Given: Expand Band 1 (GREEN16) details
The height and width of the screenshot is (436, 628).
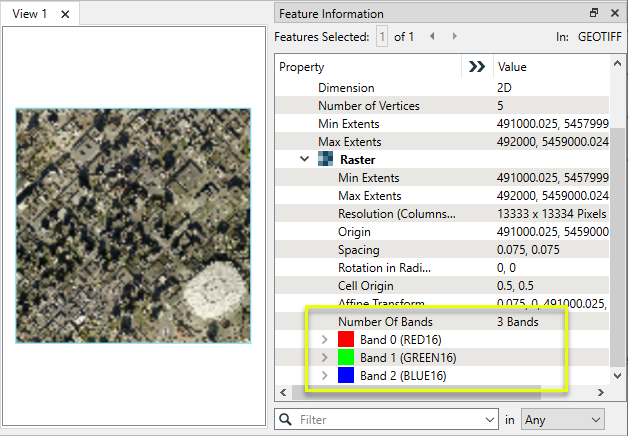Looking at the screenshot, I should pos(324,358).
